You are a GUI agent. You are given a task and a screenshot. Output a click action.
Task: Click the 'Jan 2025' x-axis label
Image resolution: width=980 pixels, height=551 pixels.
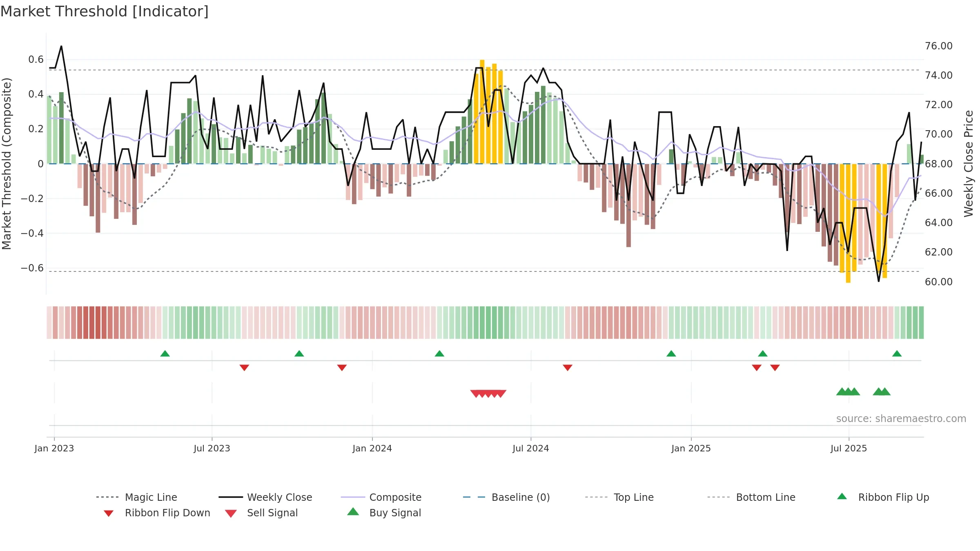click(691, 448)
